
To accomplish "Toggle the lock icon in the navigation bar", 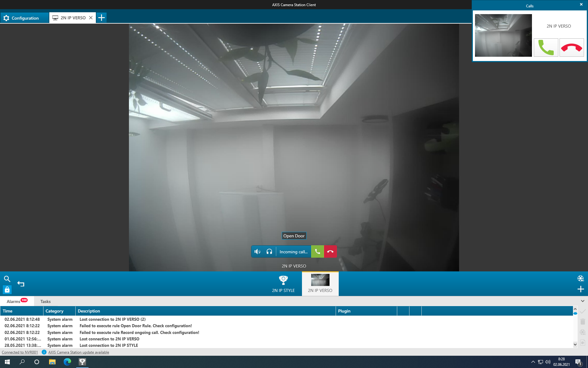I will tap(7, 289).
